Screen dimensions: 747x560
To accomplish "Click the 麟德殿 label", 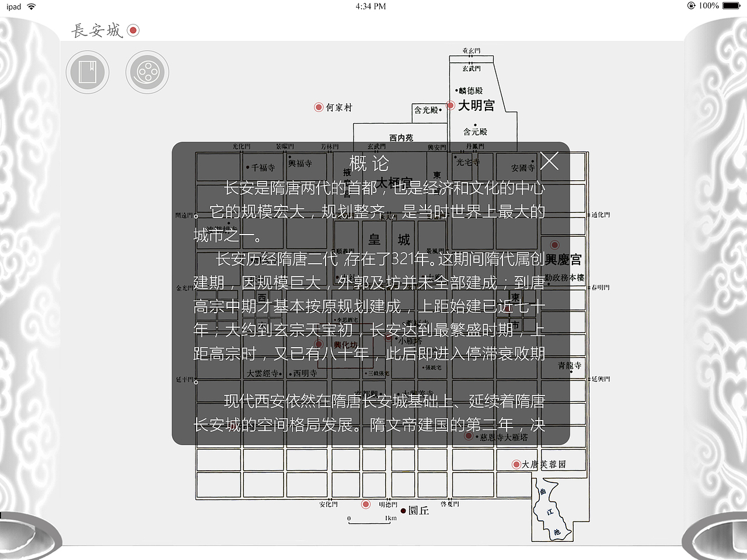I will coord(470,90).
